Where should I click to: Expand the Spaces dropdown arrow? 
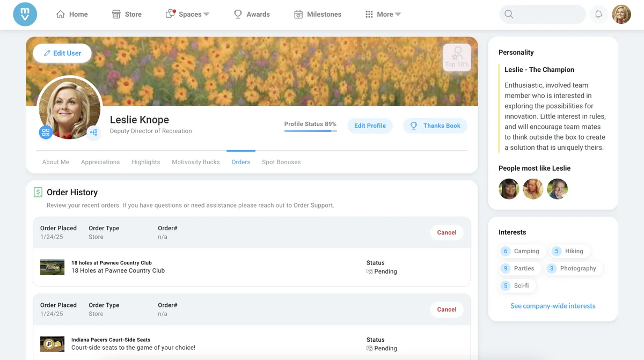[207, 14]
